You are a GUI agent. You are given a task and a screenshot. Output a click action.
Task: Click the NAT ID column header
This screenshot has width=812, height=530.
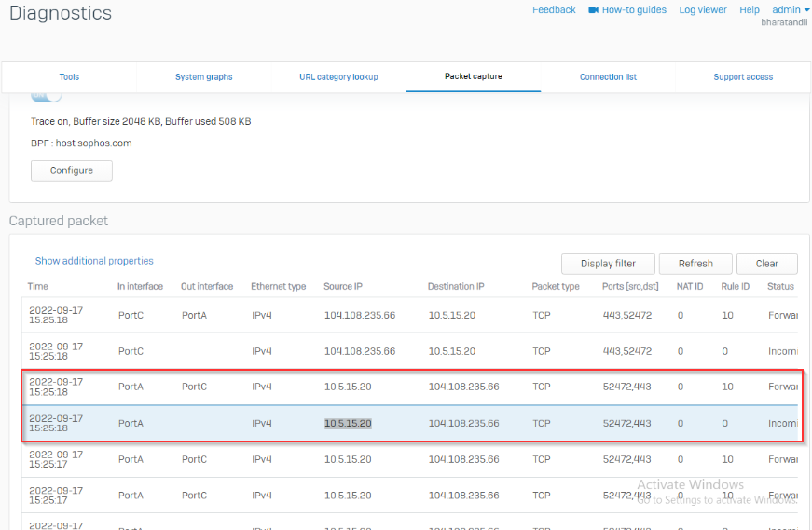point(690,286)
